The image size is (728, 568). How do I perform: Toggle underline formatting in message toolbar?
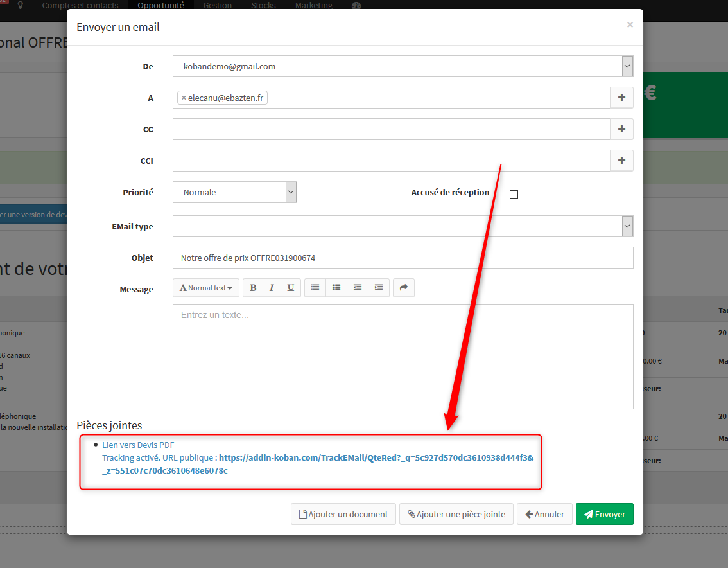coord(291,288)
